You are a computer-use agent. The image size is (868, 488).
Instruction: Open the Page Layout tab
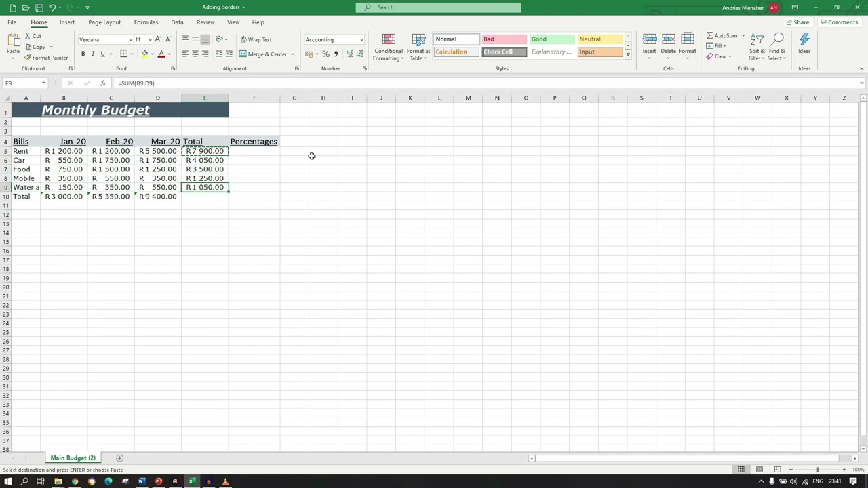pyautogui.click(x=104, y=22)
